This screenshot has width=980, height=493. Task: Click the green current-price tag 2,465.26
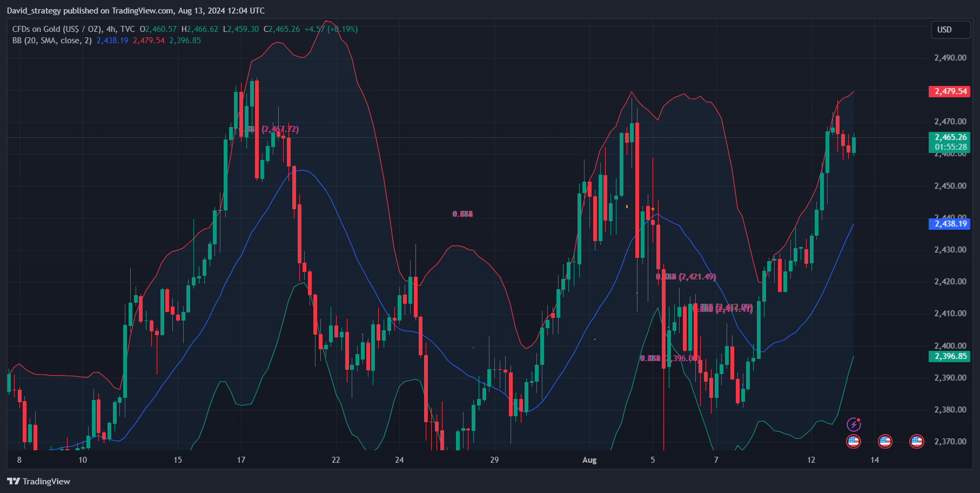tap(949, 137)
